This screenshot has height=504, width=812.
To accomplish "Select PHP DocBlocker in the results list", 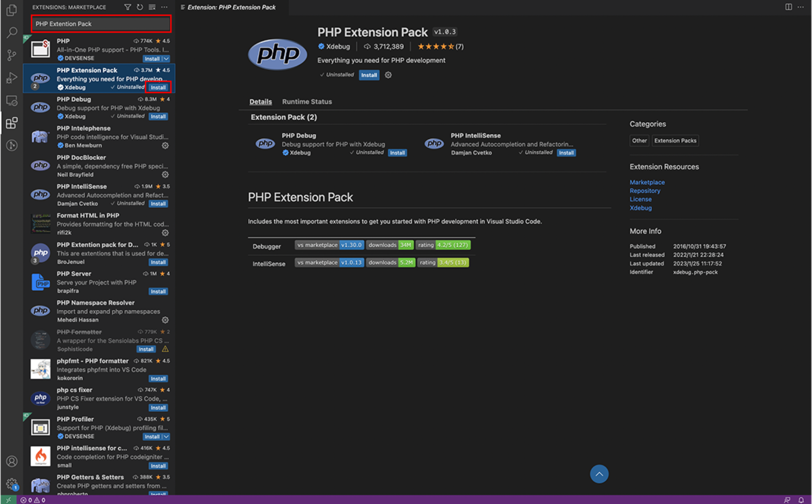I will (x=99, y=166).
